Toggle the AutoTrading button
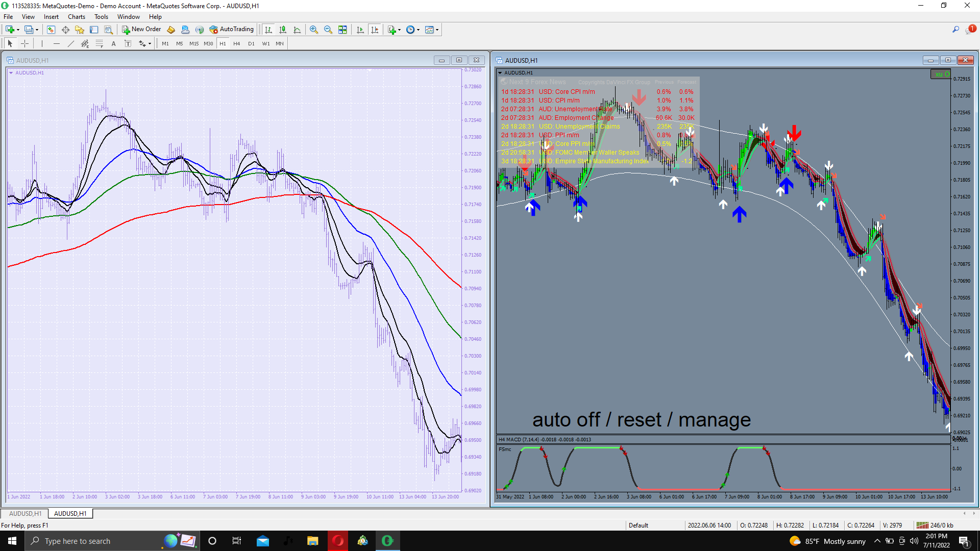The image size is (980, 551). tap(232, 30)
